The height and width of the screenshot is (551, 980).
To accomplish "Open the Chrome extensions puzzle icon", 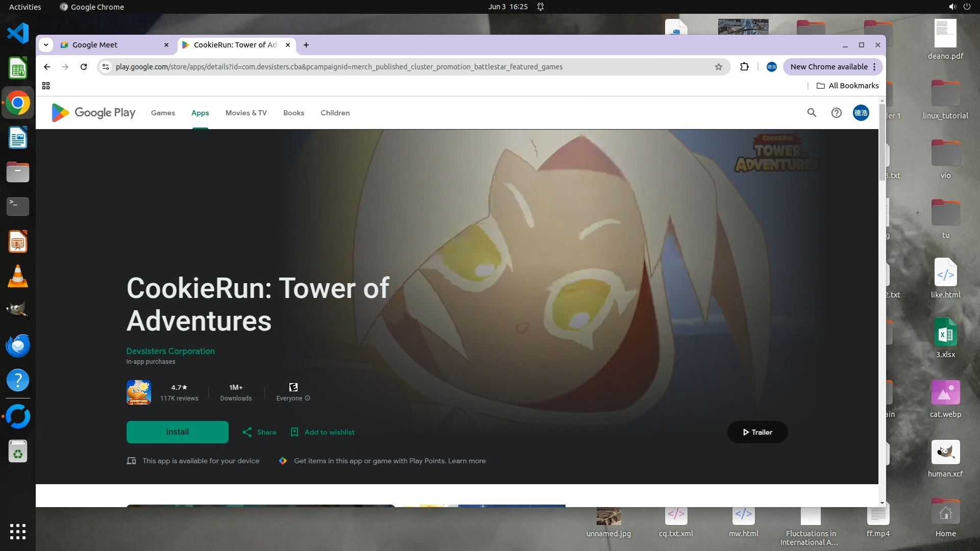I will pos(744,67).
